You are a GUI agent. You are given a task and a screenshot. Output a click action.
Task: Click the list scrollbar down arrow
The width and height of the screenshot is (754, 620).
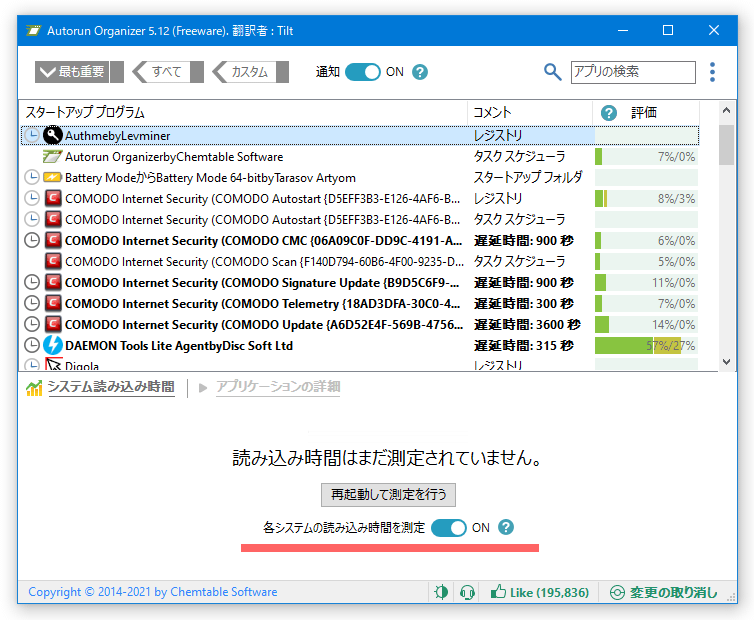726,362
